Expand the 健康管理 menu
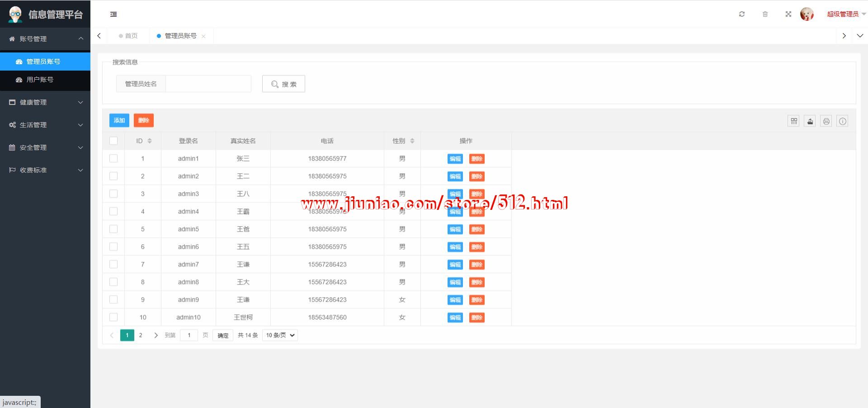The height and width of the screenshot is (408, 868). [x=45, y=102]
